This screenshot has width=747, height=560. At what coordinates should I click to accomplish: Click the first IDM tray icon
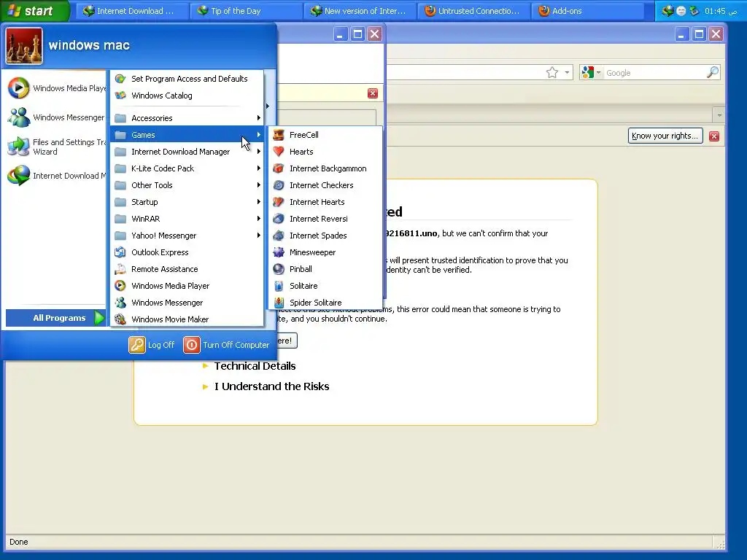(x=668, y=10)
